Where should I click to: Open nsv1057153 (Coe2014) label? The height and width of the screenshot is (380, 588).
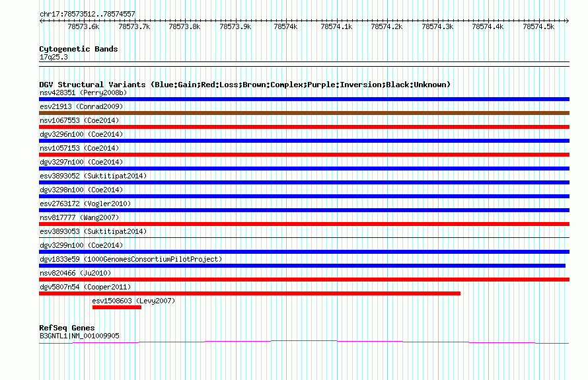79,148
